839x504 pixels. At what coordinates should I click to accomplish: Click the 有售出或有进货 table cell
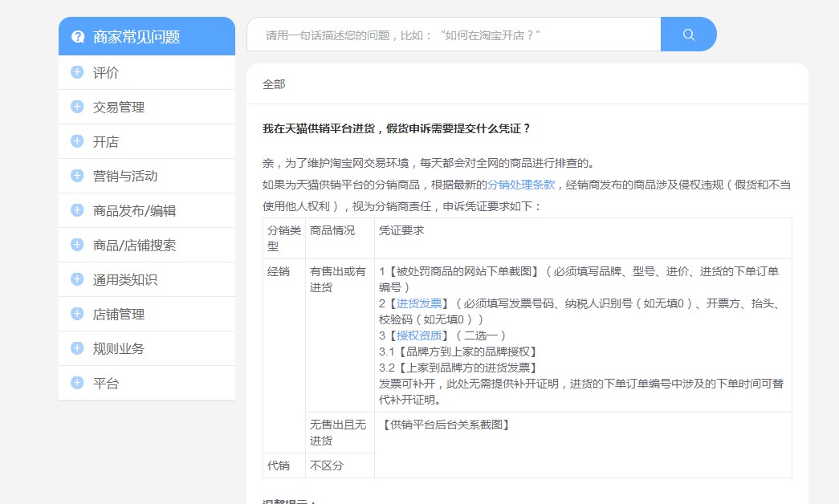340,335
